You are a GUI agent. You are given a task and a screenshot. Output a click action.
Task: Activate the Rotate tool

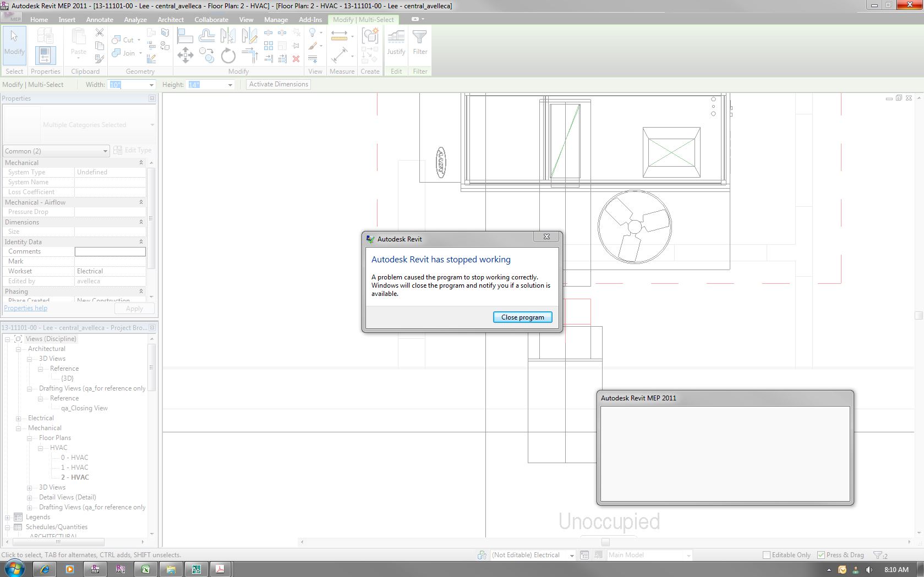coord(228,57)
